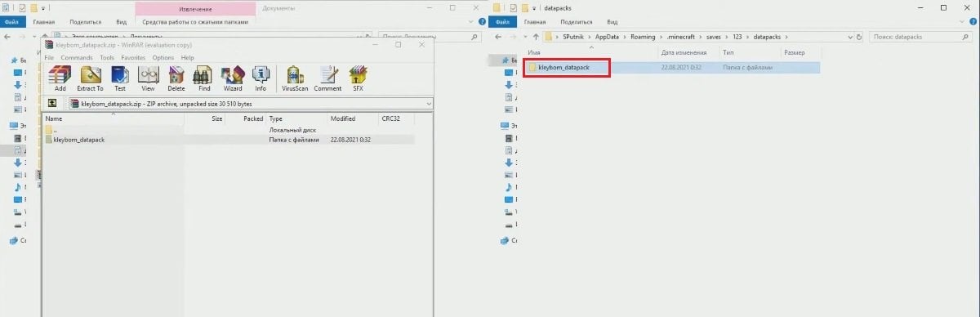This screenshot has height=317, width=980.
Task: Open Главная tab in datapacks window
Action: pos(535,23)
